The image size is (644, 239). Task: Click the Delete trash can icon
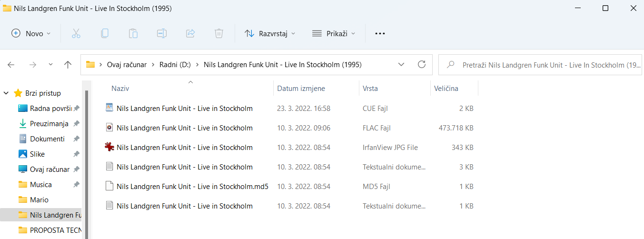coord(219,33)
